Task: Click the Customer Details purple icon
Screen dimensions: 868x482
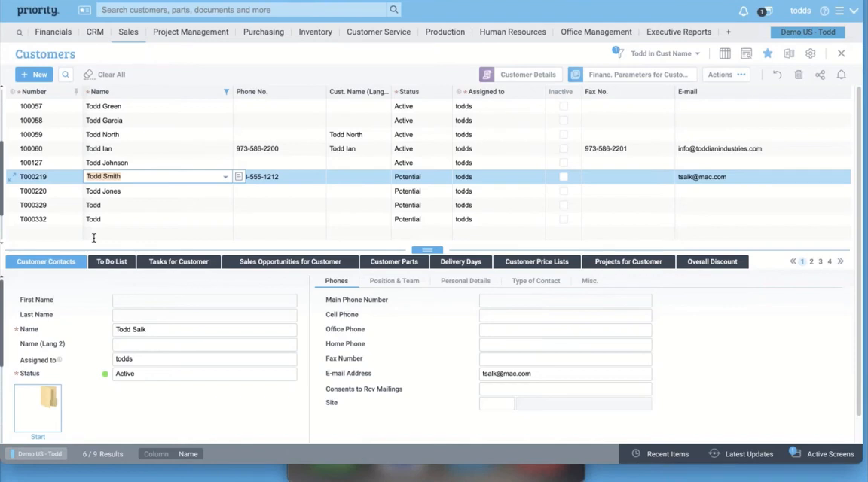Action: click(x=487, y=75)
